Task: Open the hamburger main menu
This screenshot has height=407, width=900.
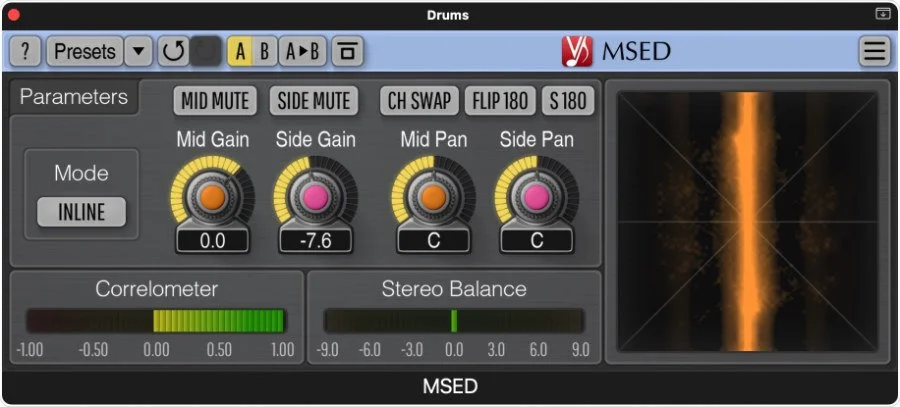Action: tap(874, 52)
